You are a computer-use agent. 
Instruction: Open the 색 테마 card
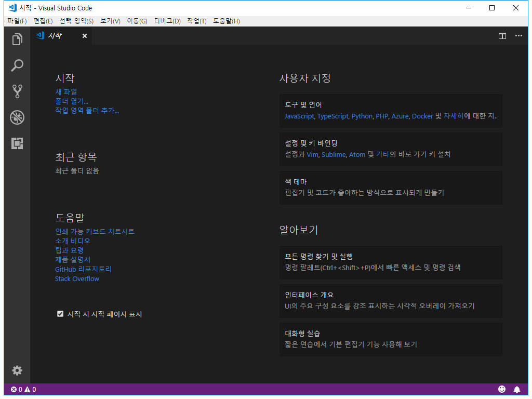pos(391,187)
